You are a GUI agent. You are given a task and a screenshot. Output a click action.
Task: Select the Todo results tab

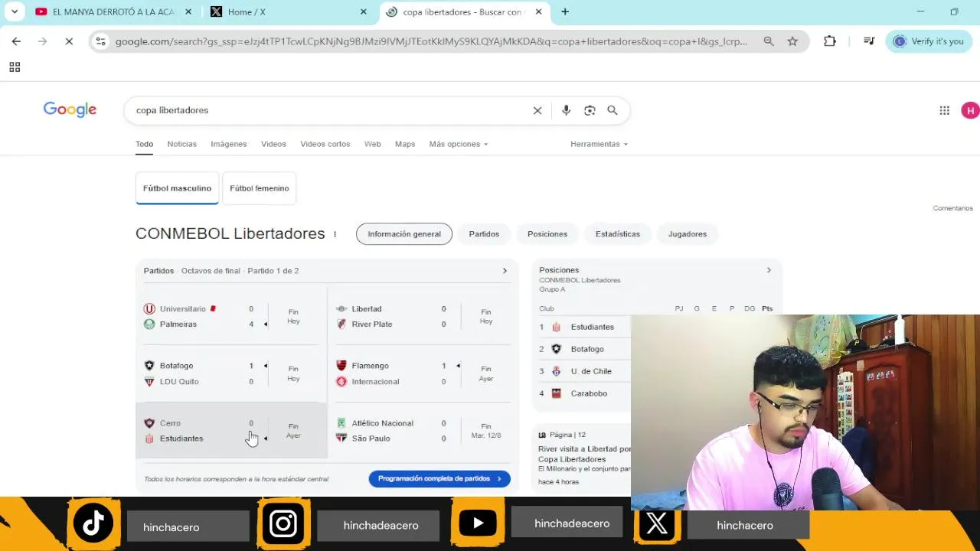(x=144, y=144)
